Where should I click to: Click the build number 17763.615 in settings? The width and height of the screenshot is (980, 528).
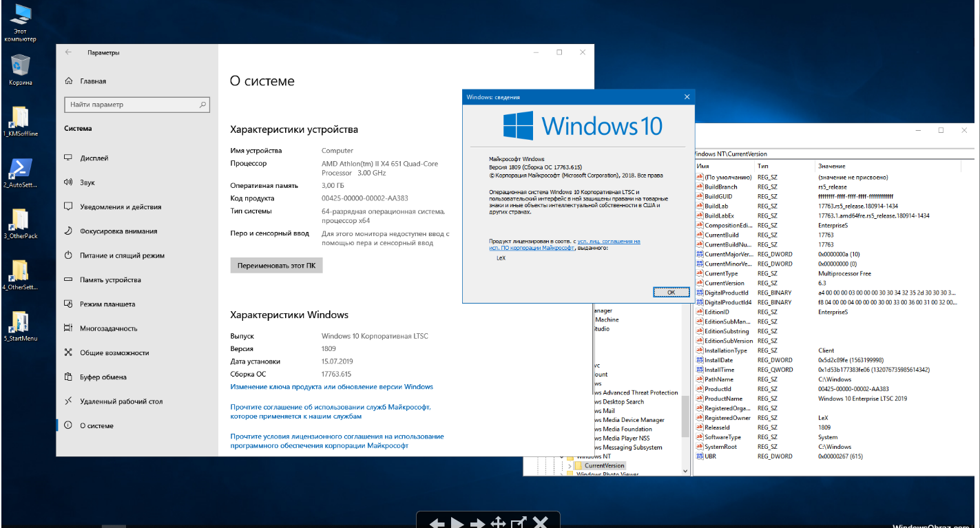pos(337,374)
